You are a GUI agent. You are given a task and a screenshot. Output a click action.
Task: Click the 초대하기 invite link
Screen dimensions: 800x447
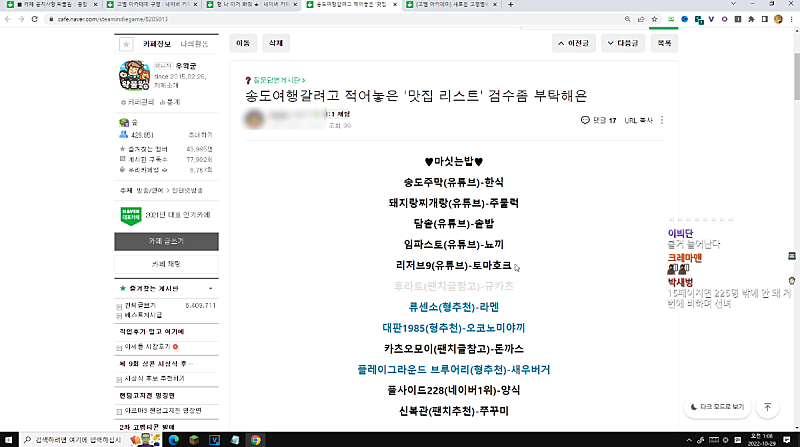[x=201, y=135]
